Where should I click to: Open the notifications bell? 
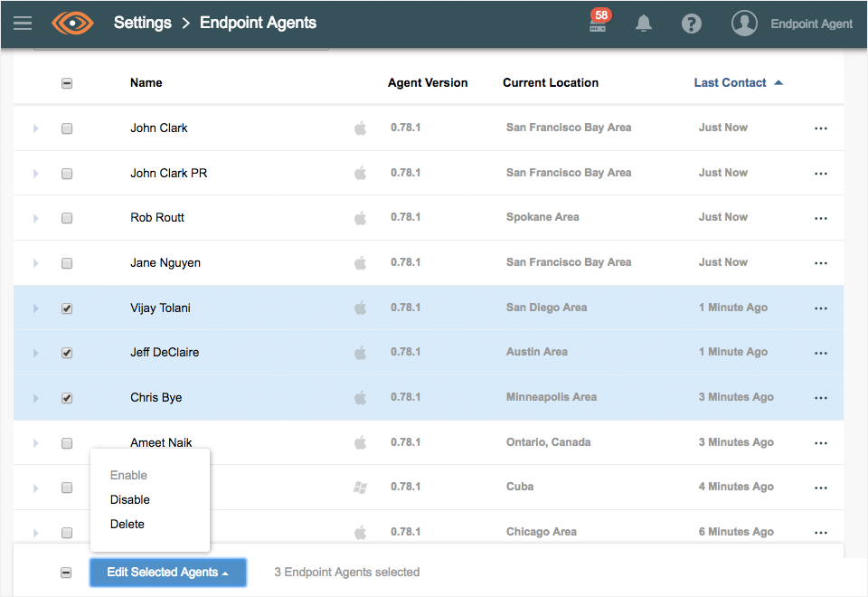[644, 24]
